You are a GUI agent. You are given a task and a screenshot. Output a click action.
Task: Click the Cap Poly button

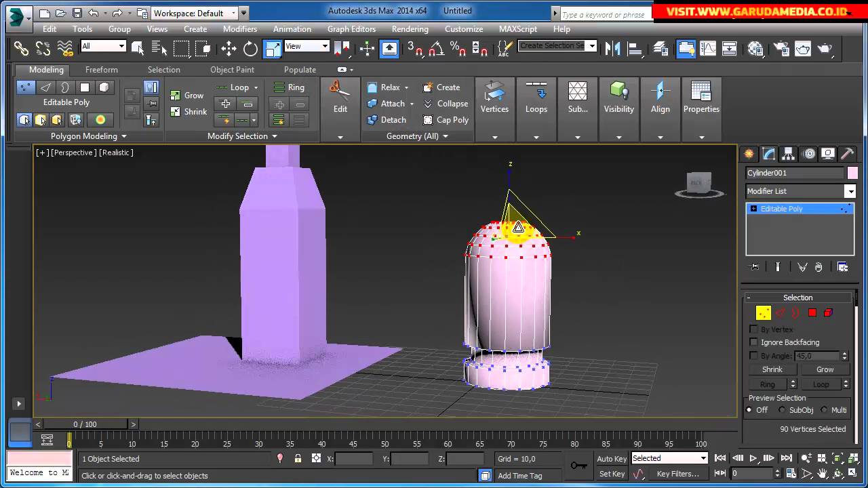click(x=446, y=120)
